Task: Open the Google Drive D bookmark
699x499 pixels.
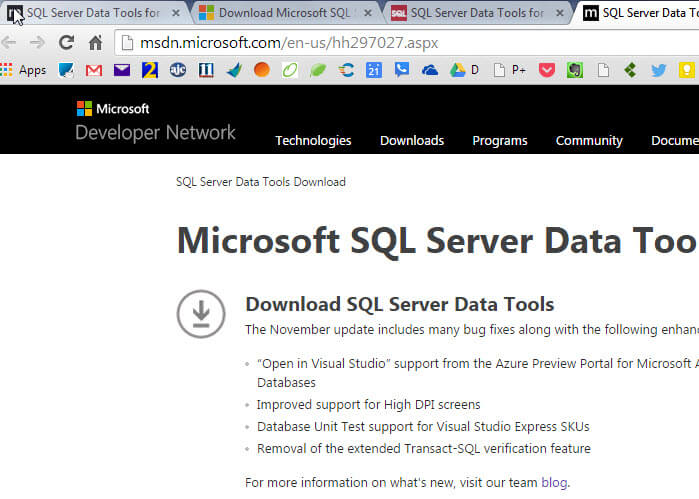Action: (x=464, y=70)
